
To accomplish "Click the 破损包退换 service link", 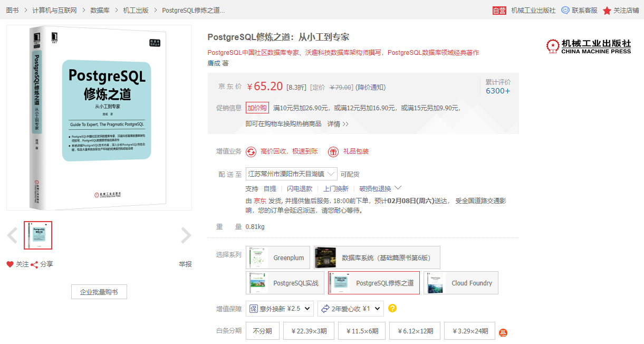I will 375,188.
